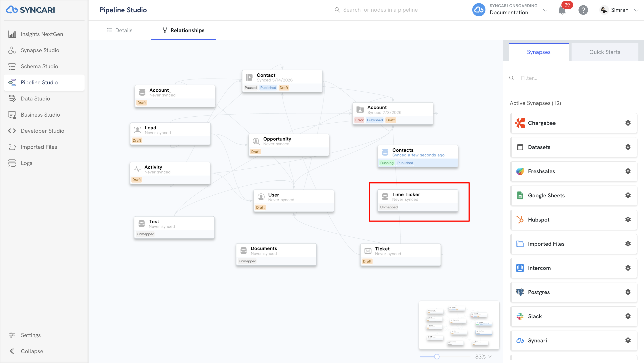
Task: Switch to the Quick Starts tab
Action: [x=605, y=52]
